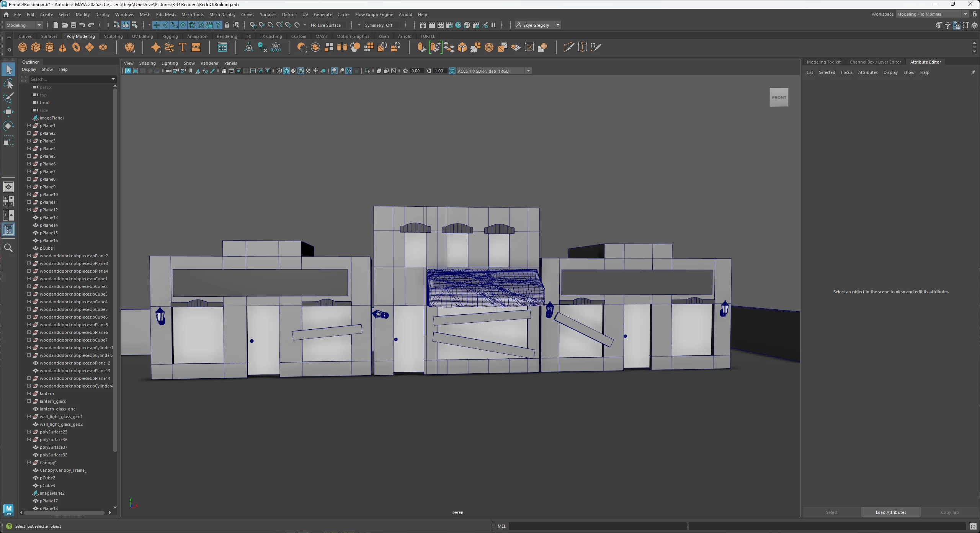Image resolution: width=980 pixels, height=533 pixels.
Task: Activate the Lasso select tool
Action: 8,83
